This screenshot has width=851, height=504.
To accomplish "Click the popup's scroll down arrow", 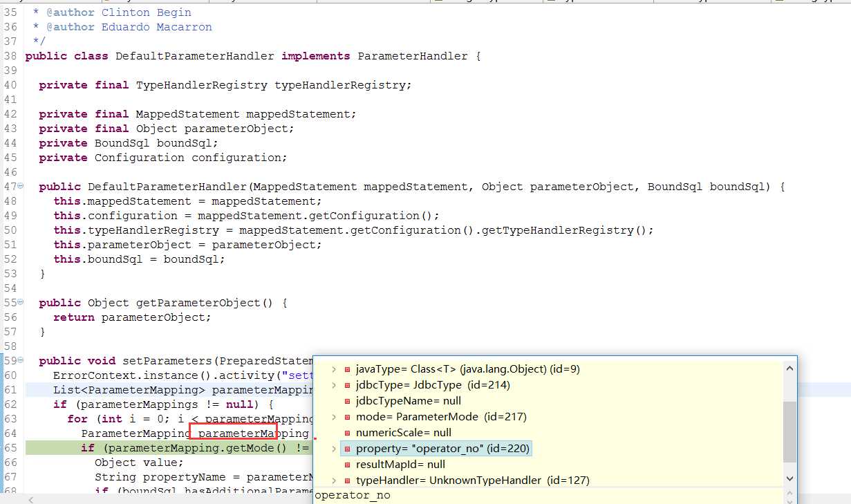I will [x=790, y=478].
